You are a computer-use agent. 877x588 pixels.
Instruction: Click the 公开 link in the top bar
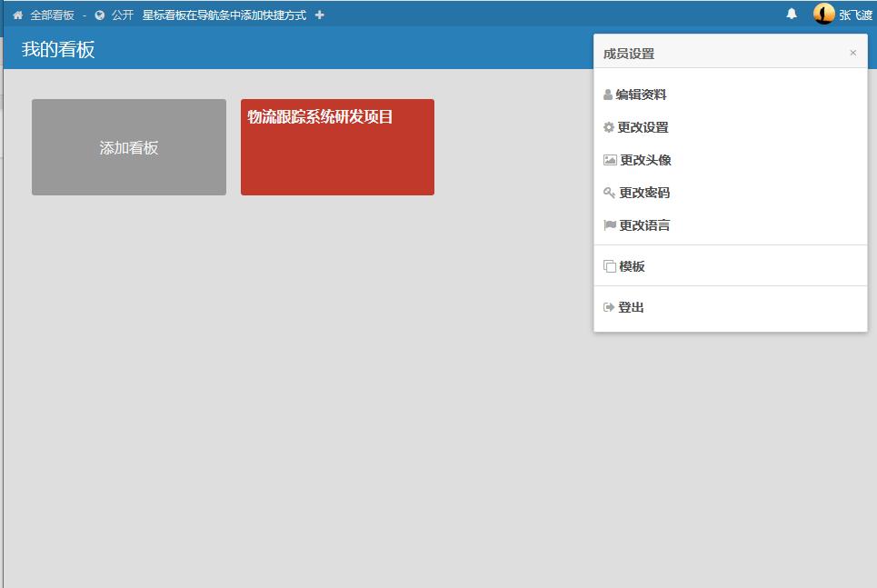tap(123, 15)
